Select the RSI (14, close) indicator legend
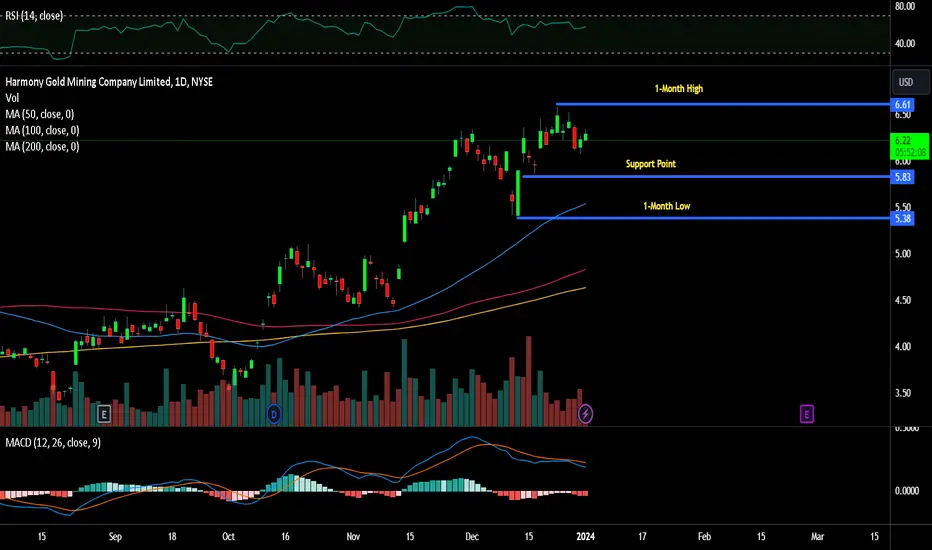Image resolution: width=932 pixels, height=550 pixels. pyautogui.click(x=34, y=16)
